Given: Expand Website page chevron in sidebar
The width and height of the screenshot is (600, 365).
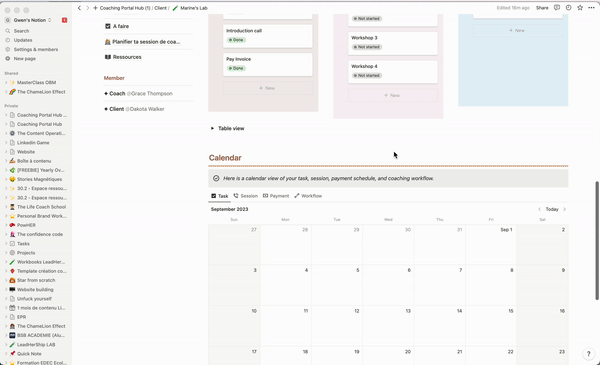Looking at the screenshot, I should coord(6,152).
